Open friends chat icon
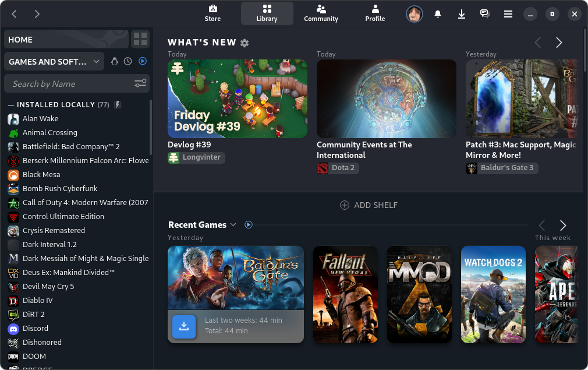The width and height of the screenshot is (588, 370). (x=484, y=14)
